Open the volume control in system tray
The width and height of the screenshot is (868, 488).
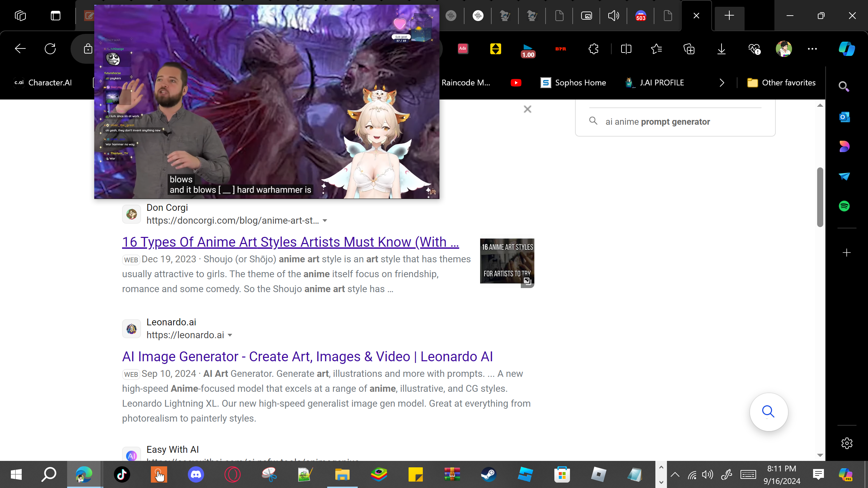coord(707,474)
